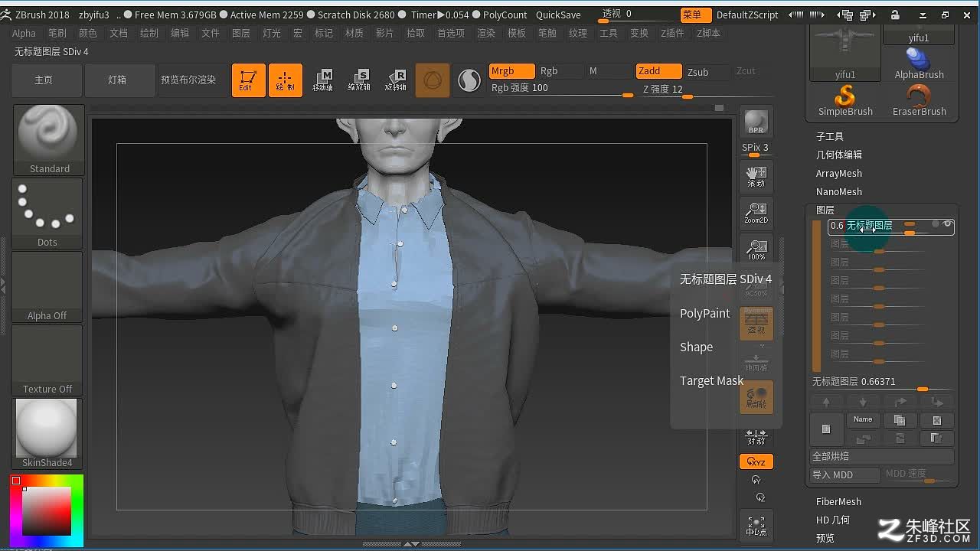Select the yifu1 tool thumbnail with T-pose
The height and width of the screenshot is (551, 980).
tap(845, 52)
